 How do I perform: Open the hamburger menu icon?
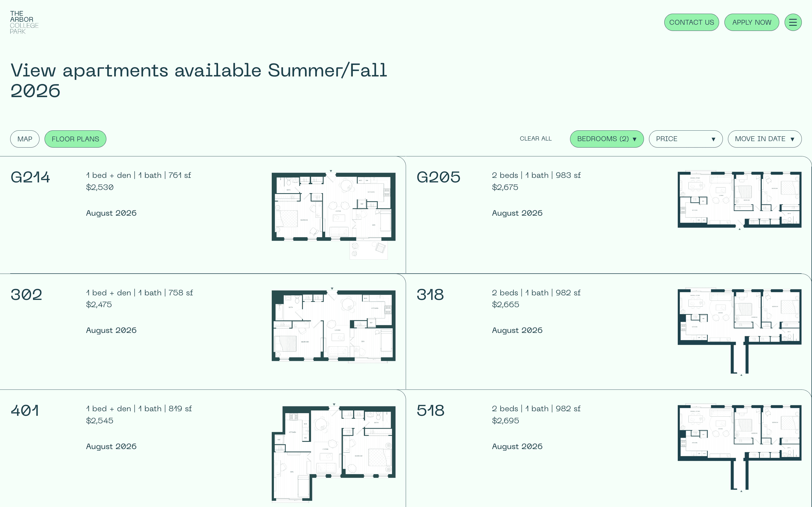793,23
